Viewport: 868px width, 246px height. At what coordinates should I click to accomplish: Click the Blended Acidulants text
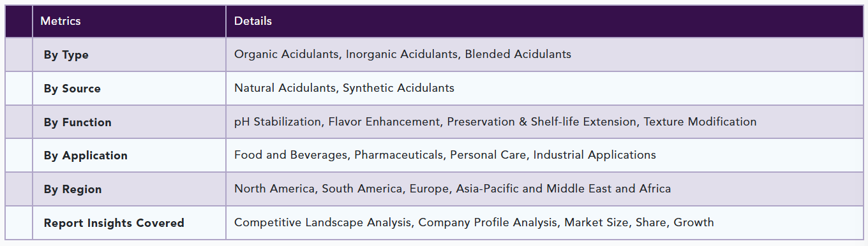click(518, 54)
